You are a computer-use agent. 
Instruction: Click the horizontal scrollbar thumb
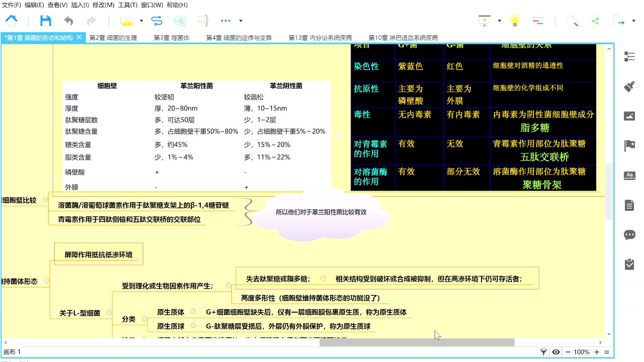coord(417,342)
